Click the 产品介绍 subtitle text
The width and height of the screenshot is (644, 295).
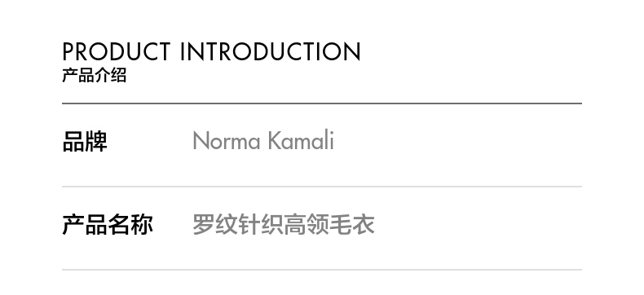pos(95,76)
